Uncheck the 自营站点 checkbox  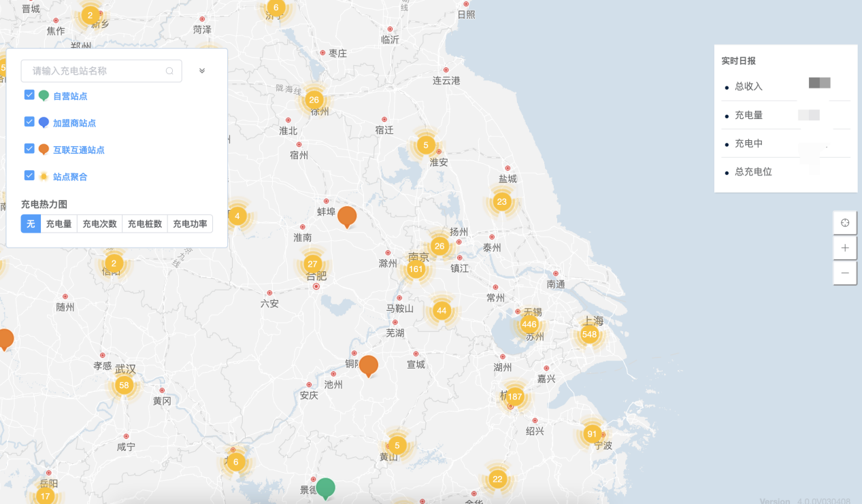[x=29, y=95]
